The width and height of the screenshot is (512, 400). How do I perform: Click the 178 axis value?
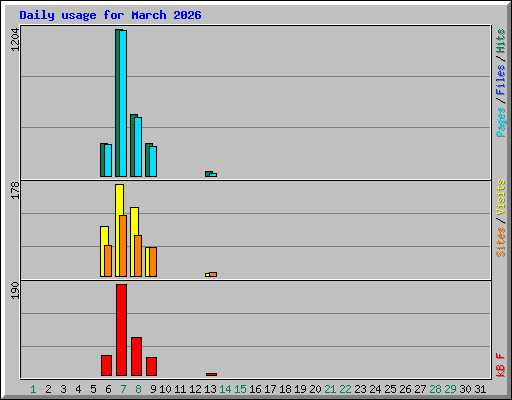click(x=15, y=190)
